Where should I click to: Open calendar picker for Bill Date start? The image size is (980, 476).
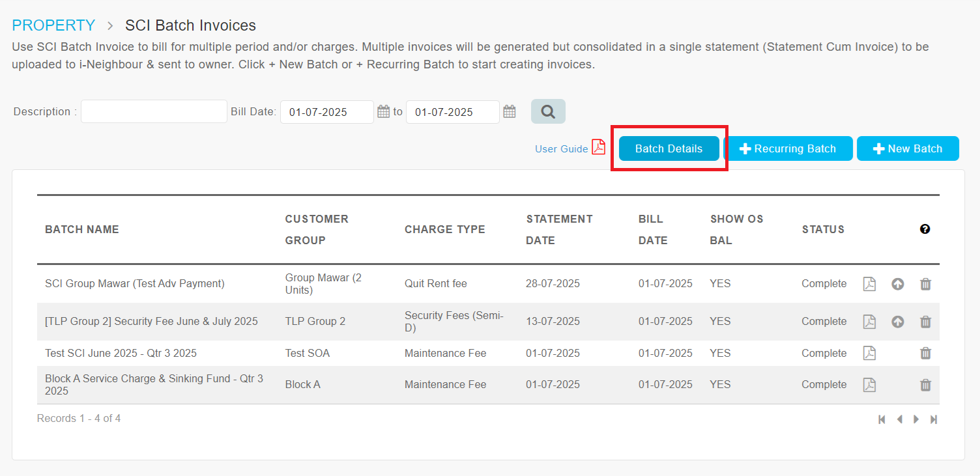tap(384, 112)
